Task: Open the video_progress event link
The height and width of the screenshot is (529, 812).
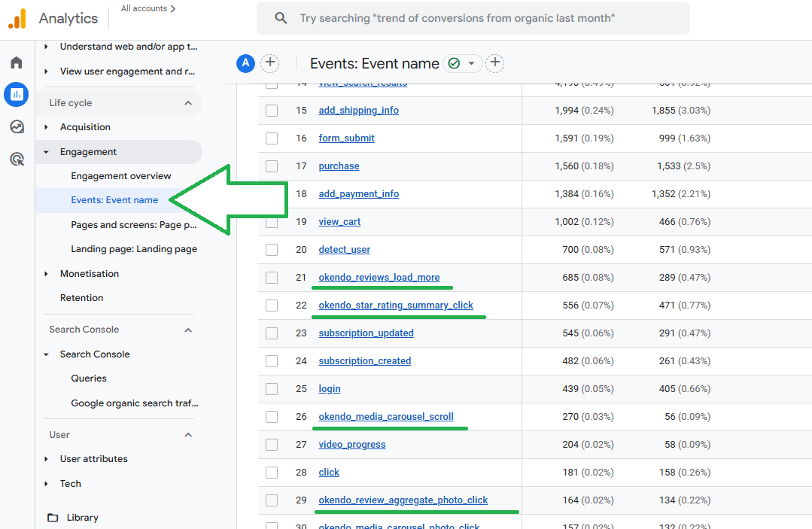Action: [352, 445]
